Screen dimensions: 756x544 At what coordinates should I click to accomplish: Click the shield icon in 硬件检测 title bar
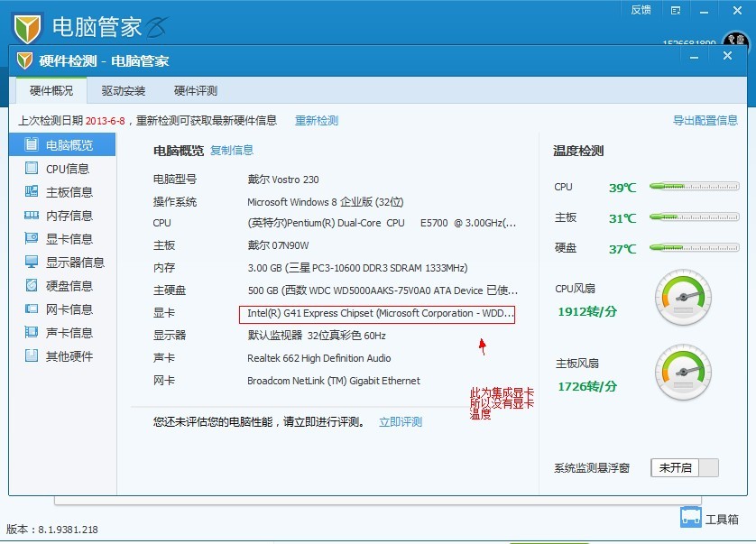click(24, 60)
